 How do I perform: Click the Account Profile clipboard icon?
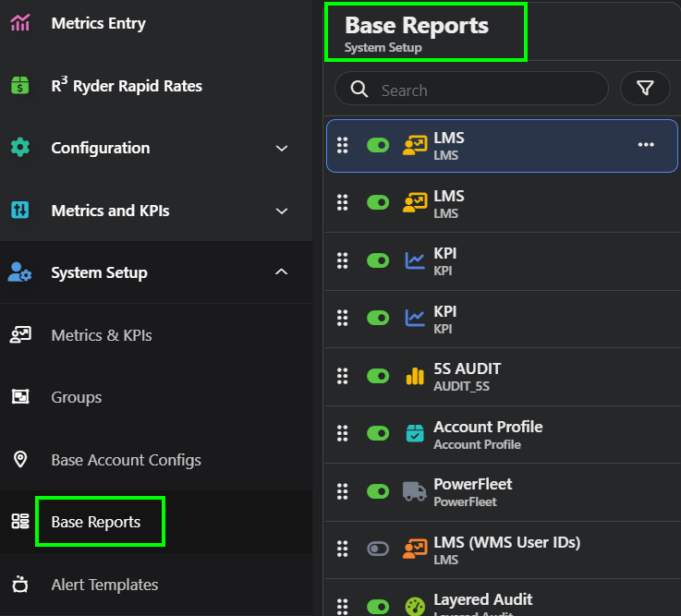tap(415, 434)
